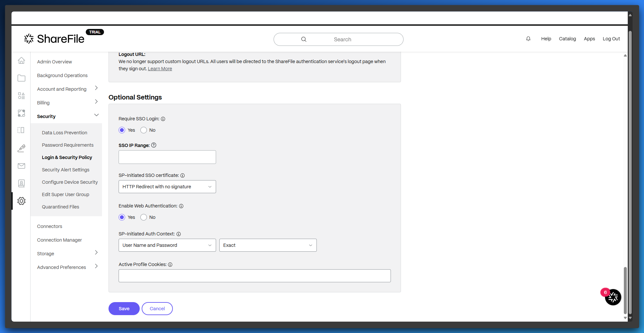Image resolution: width=644 pixels, height=333 pixels.
Task: Click the page vertical scrollbar thumb
Action: click(x=625, y=289)
